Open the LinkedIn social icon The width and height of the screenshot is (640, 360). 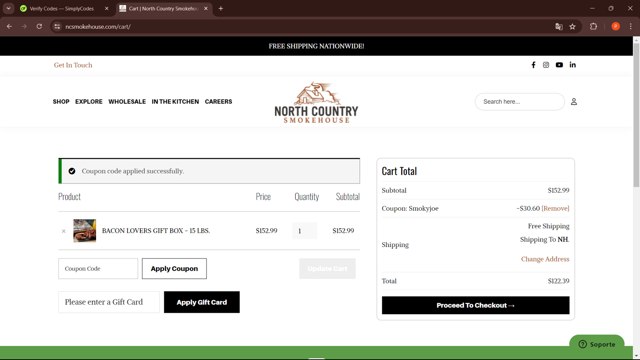pyautogui.click(x=573, y=64)
